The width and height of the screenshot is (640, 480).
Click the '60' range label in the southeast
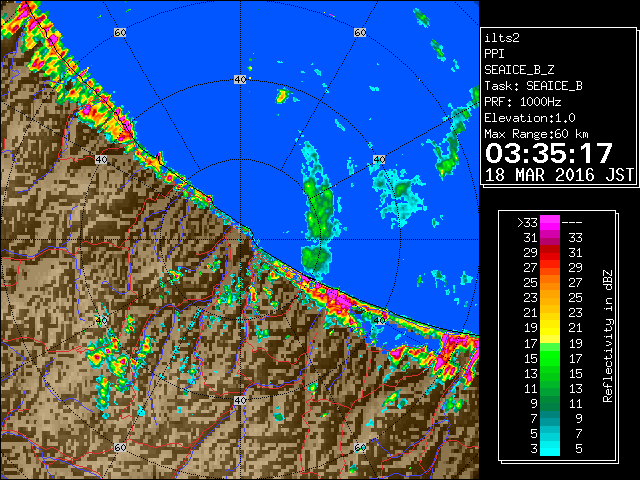pos(360,447)
